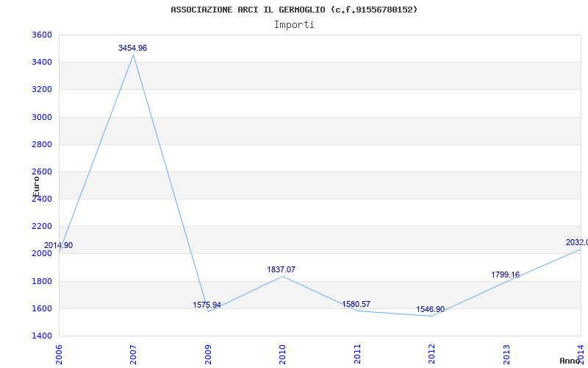
Task: Select the 2010 x-axis year label
Action: (x=283, y=355)
